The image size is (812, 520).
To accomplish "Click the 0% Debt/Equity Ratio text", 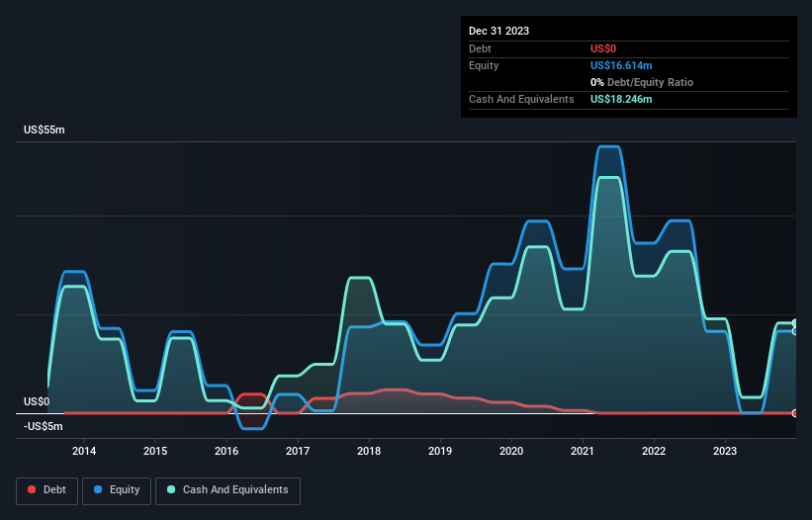I will click(642, 82).
